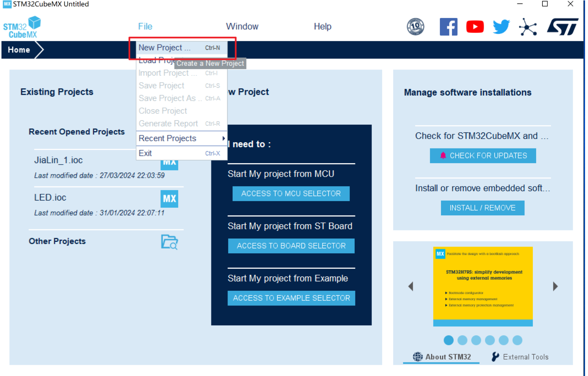Open the Help menu
Image resolution: width=588 pixels, height=376 pixels.
point(323,26)
